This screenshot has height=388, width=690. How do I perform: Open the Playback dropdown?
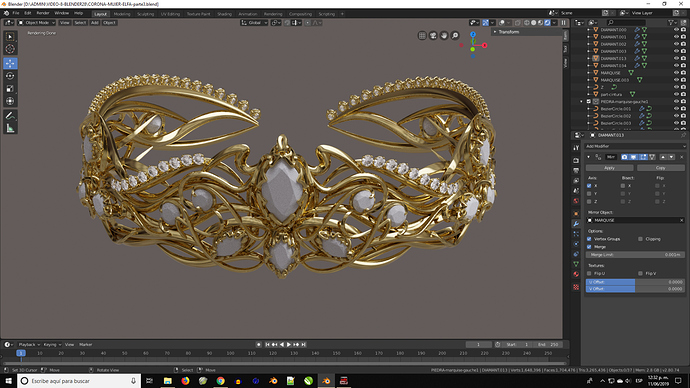coord(29,344)
